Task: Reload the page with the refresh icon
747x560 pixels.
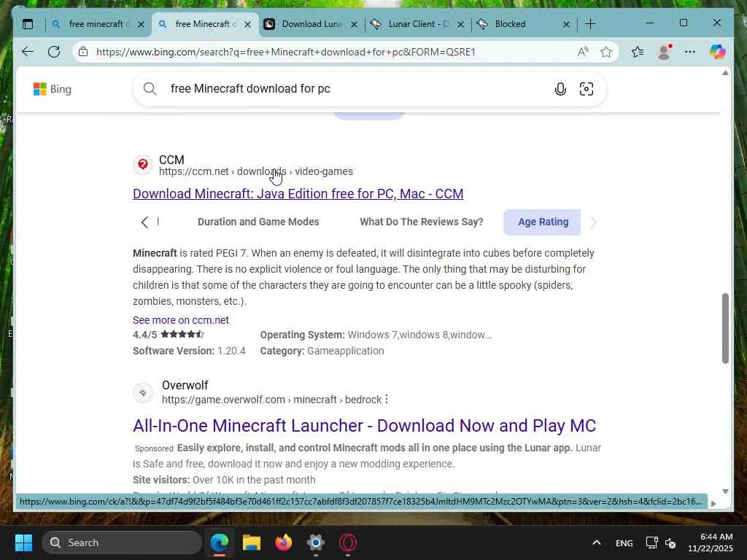Action: pyautogui.click(x=54, y=52)
